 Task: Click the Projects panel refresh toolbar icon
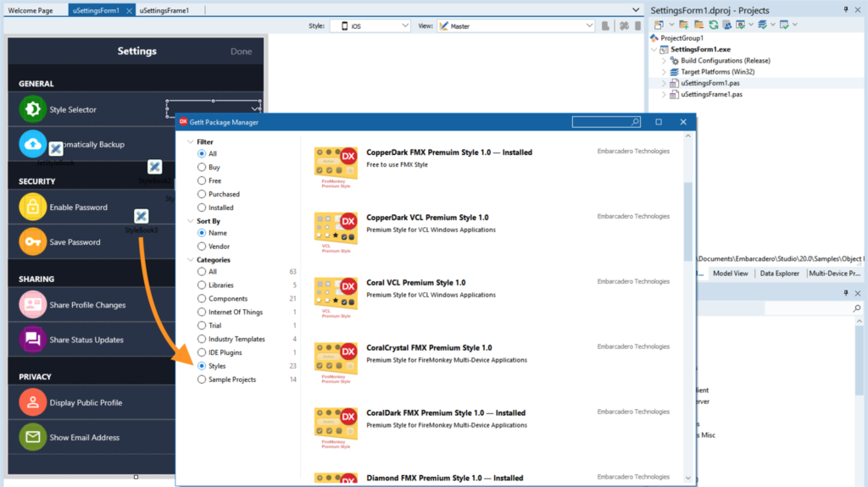(x=714, y=25)
